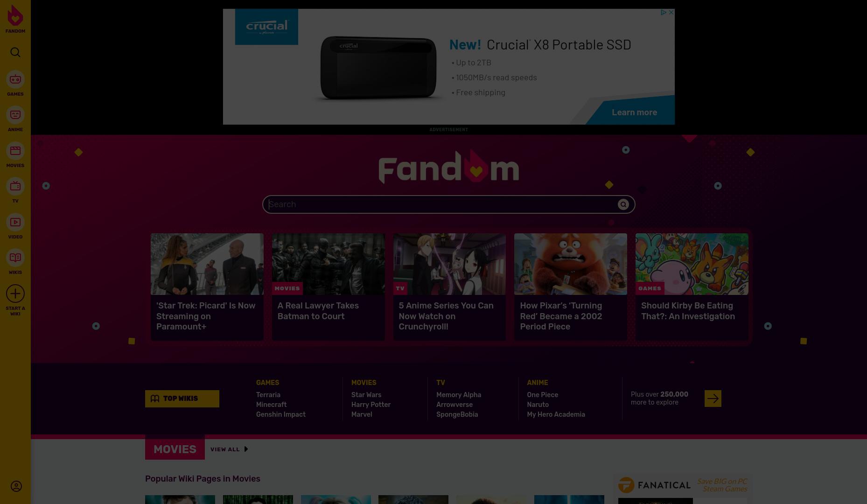
Task: Click the TOP WIKIS button
Action: (x=182, y=399)
